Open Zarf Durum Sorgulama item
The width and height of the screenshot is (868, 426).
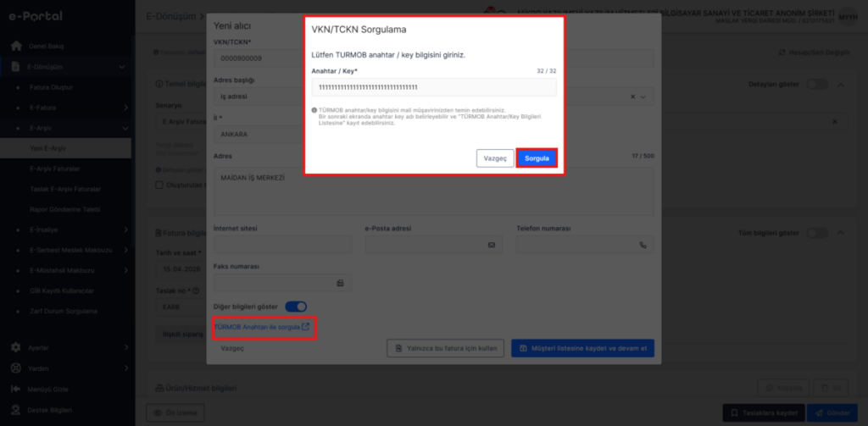[64, 311]
